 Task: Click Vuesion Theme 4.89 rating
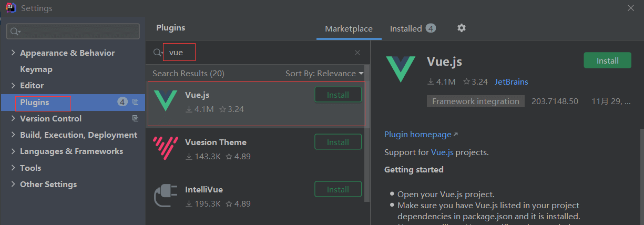(239, 157)
